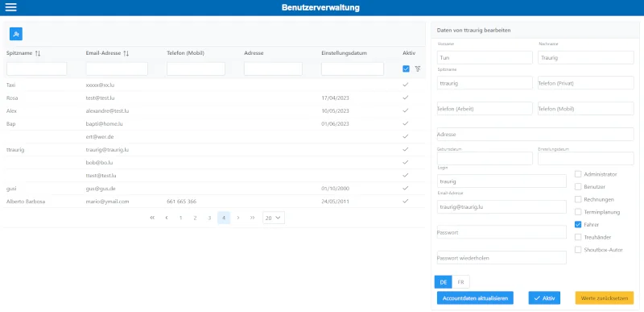Sort by Email-Adresse column arrows
Screen dimensions: 644x312
pos(126,53)
